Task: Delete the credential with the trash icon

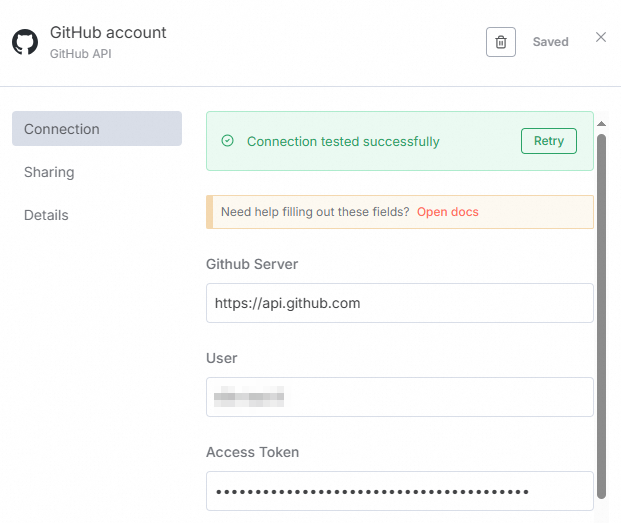Action: click(x=501, y=42)
